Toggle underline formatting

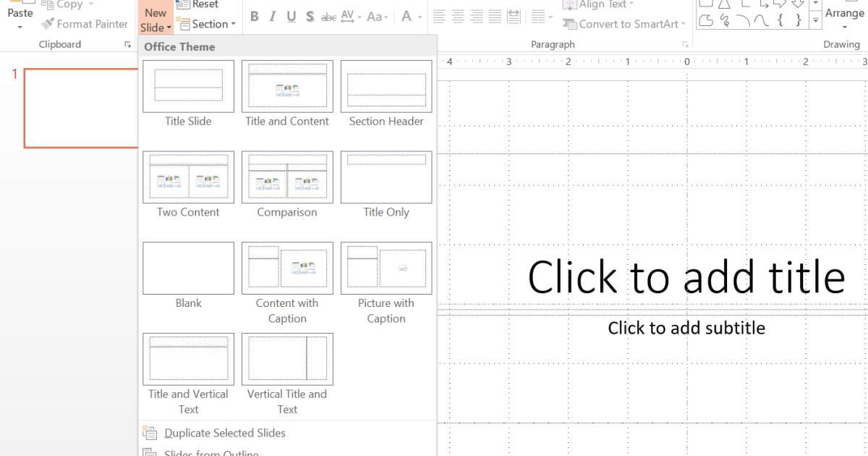pos(291,16)
